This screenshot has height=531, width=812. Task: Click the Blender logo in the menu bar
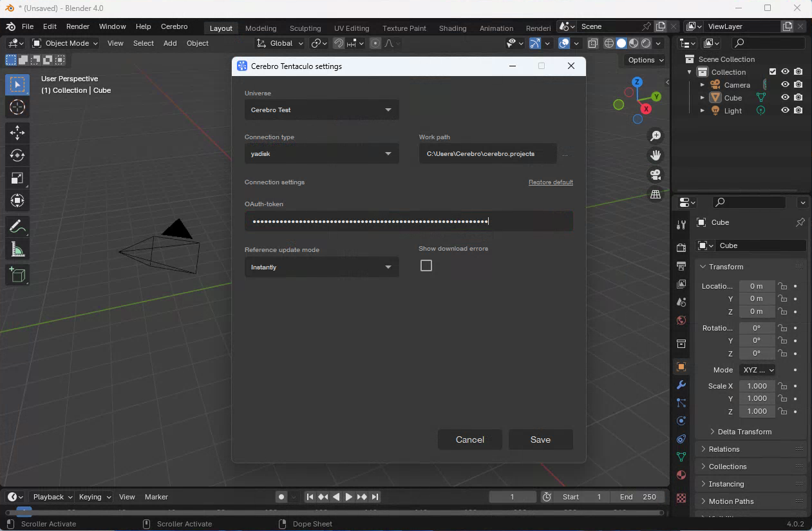(10, 27)
